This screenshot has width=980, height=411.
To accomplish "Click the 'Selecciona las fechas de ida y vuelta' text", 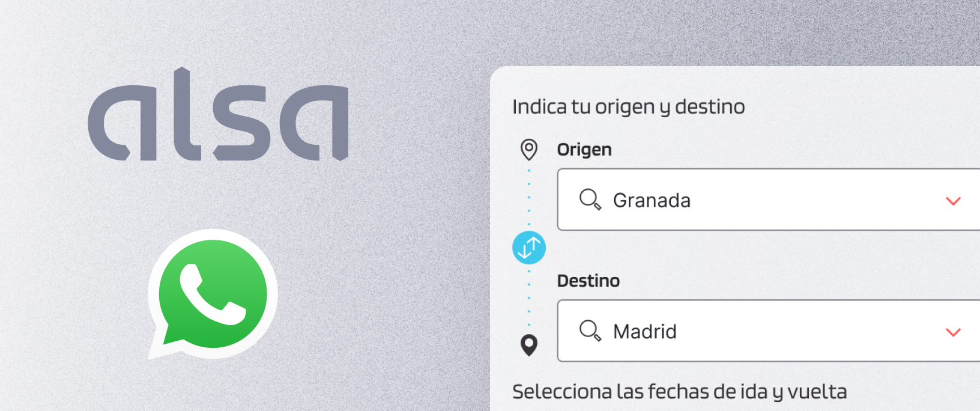I will click(x=679, y=391).
